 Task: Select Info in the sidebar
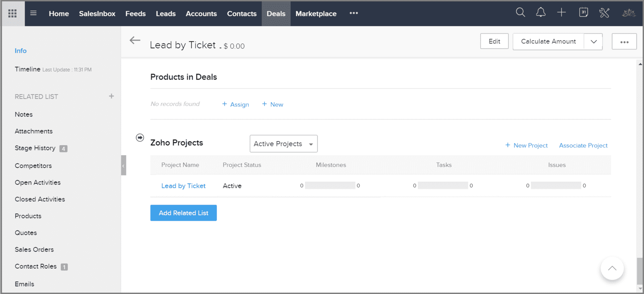click(21, 51)
